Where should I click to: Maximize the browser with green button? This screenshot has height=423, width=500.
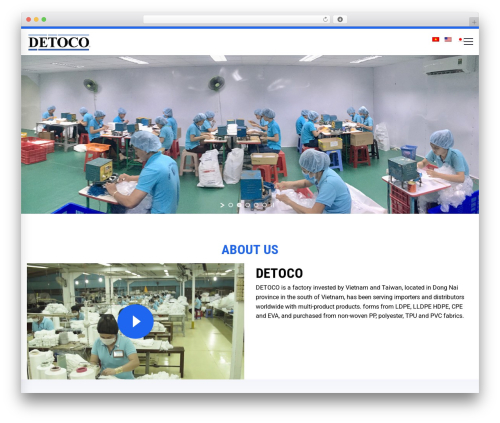pyautogui.click(x=44, y=19)
